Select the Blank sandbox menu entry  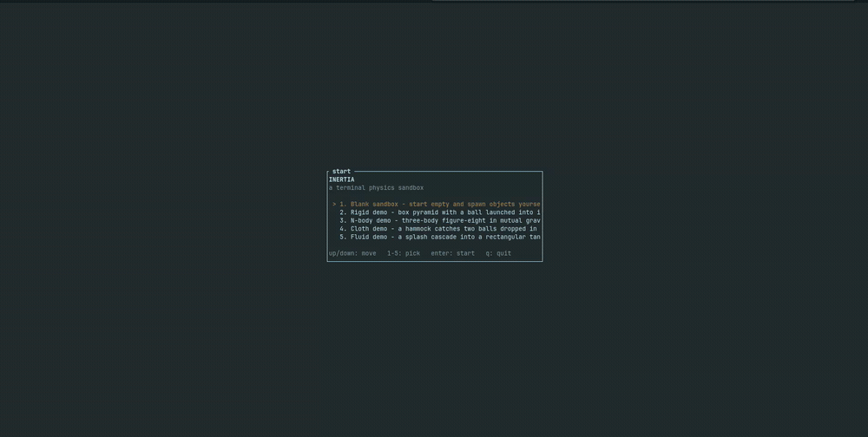coord(435,204)
